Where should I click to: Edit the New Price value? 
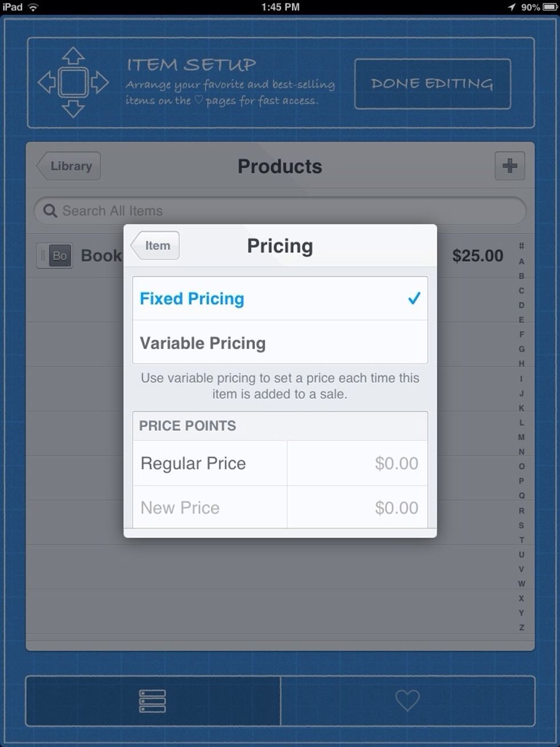pyautogui.click(x=357, y=508)
